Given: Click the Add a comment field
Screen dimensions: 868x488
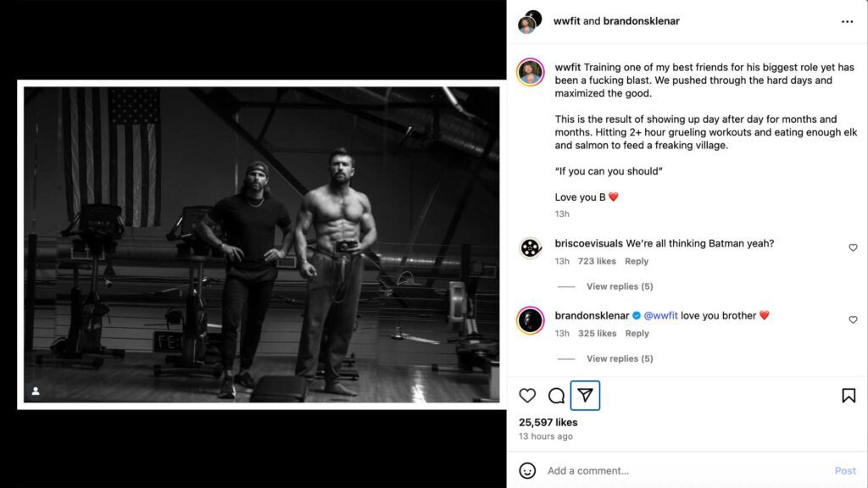Looking at the screenshot, I should [678, 470].
